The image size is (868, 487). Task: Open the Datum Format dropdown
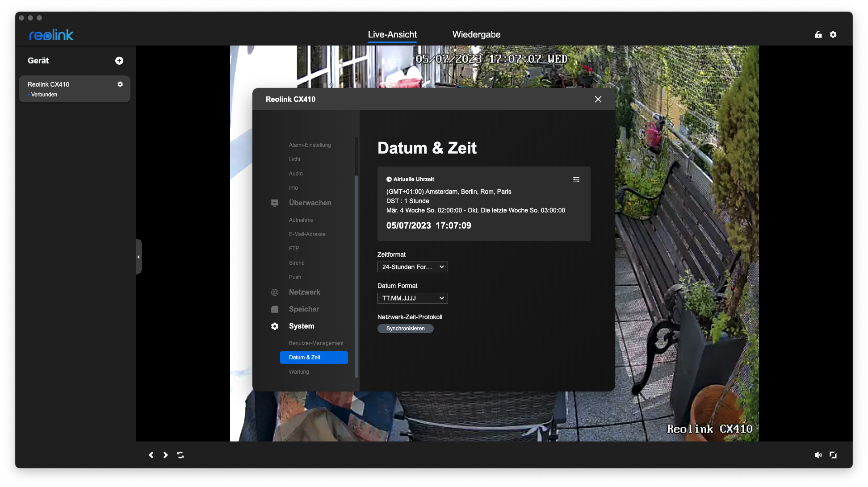[412, 298]
